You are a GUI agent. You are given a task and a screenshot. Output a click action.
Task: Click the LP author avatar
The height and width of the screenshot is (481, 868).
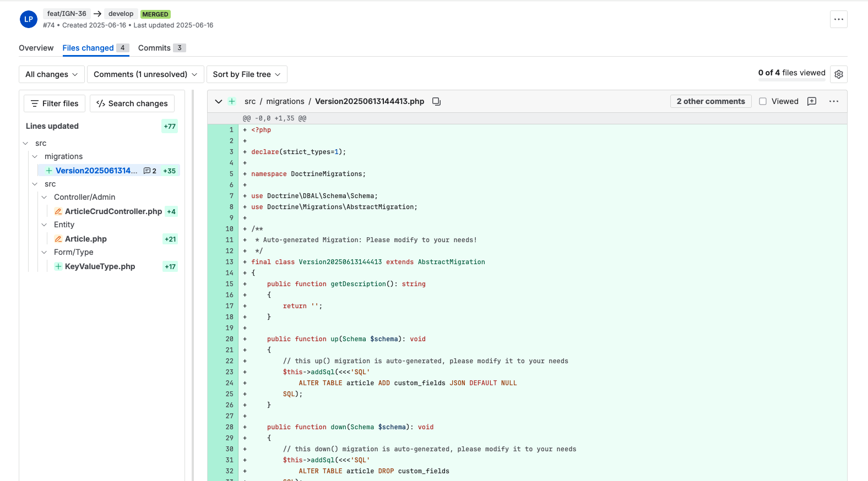tap(29, 19)
